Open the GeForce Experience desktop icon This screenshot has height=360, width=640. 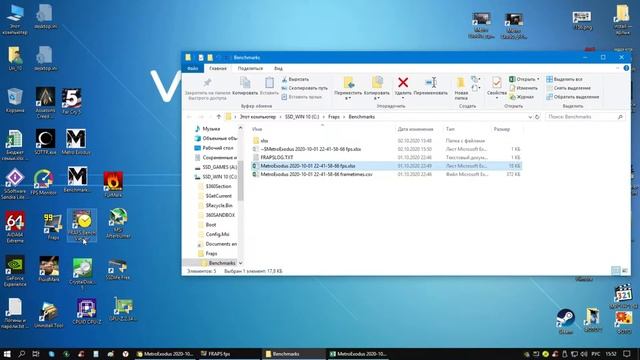15,271
